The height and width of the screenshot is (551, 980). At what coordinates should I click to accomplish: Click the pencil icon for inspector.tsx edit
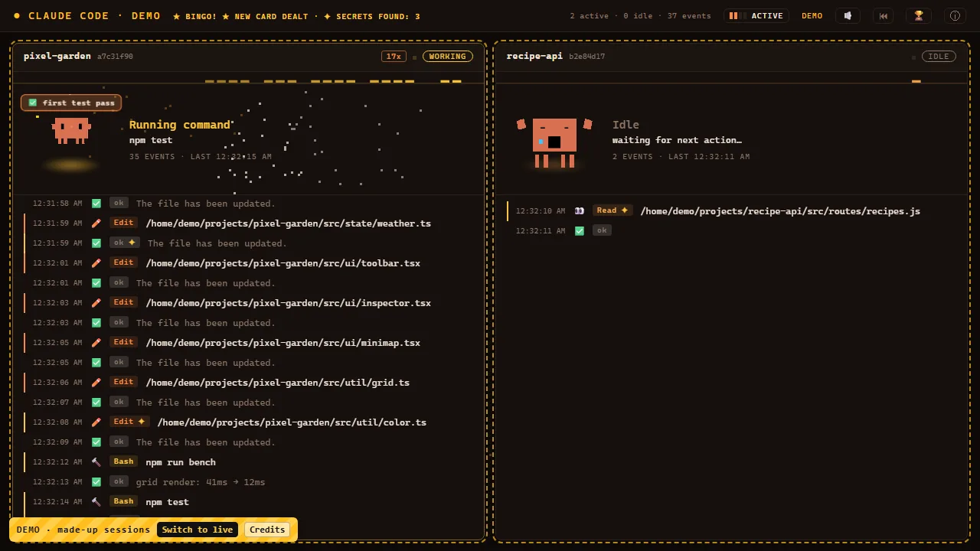pos(96,303)
